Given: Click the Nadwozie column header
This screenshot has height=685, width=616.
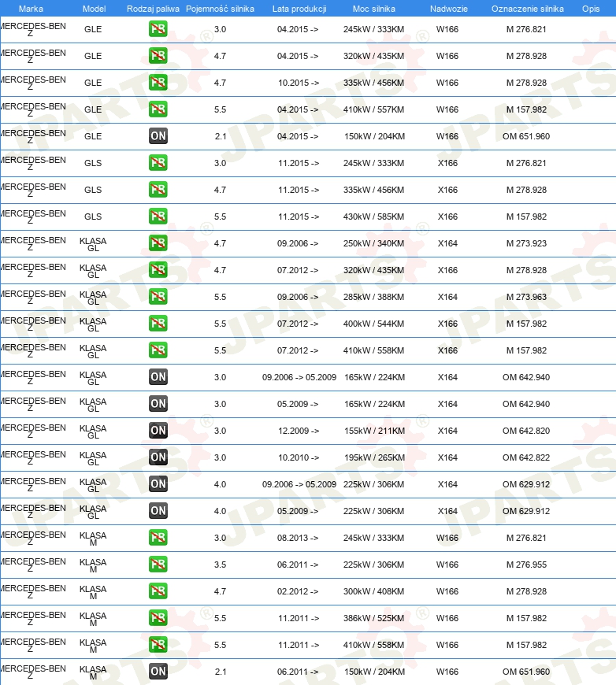Looking at the screenshot, I should [448, 9].
